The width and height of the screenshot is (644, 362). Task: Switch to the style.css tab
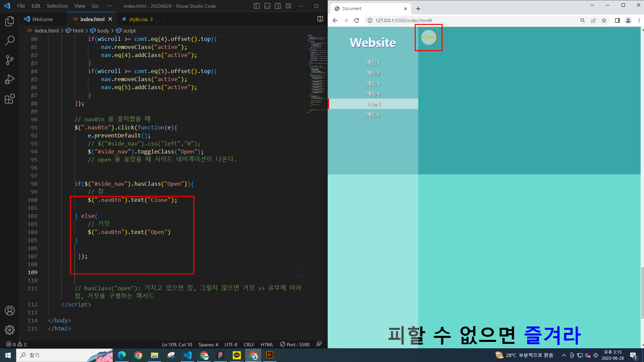pyautogui.click(x=138, y=19)
